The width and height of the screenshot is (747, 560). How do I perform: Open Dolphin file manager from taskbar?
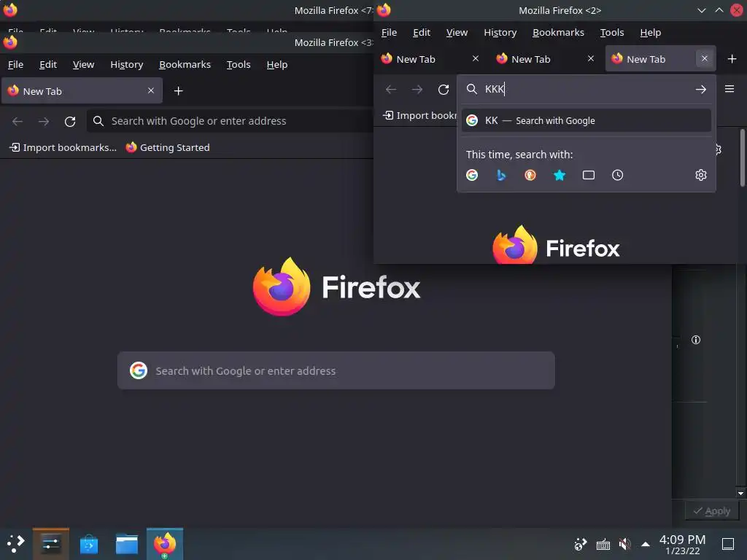[127, 543]
